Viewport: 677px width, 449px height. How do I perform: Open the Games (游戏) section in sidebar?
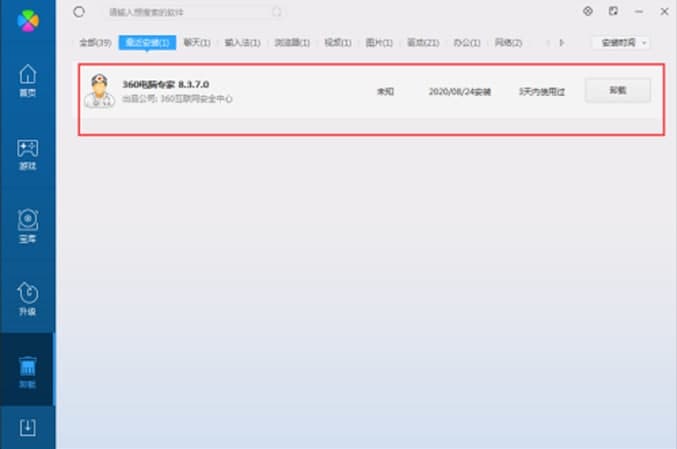[x=28, y=154]
